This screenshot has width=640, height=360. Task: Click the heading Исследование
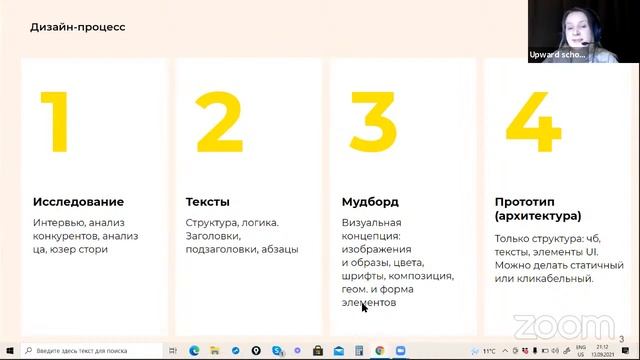78,202
